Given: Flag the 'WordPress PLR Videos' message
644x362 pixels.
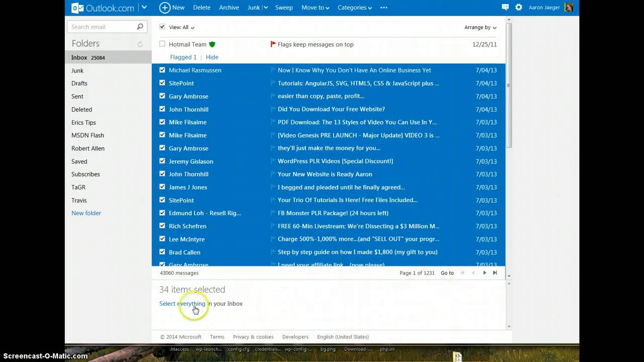Looking at the screenshot, I should tap(273, 161).
